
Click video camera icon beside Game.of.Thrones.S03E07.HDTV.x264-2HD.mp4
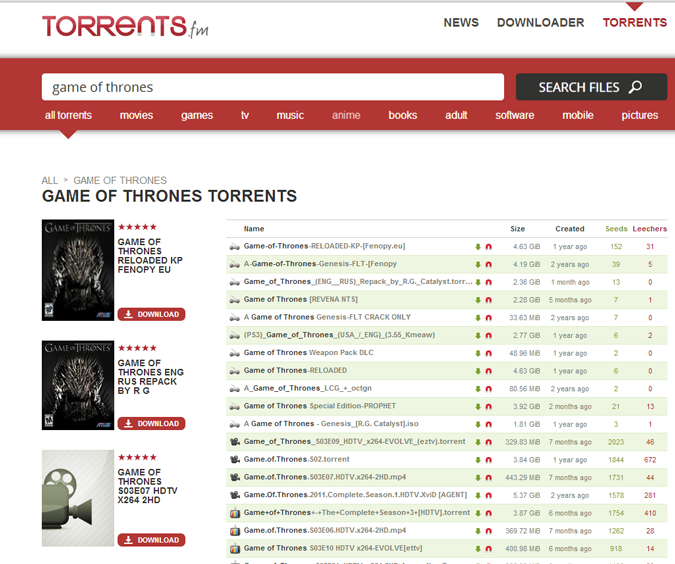(234, 477)
